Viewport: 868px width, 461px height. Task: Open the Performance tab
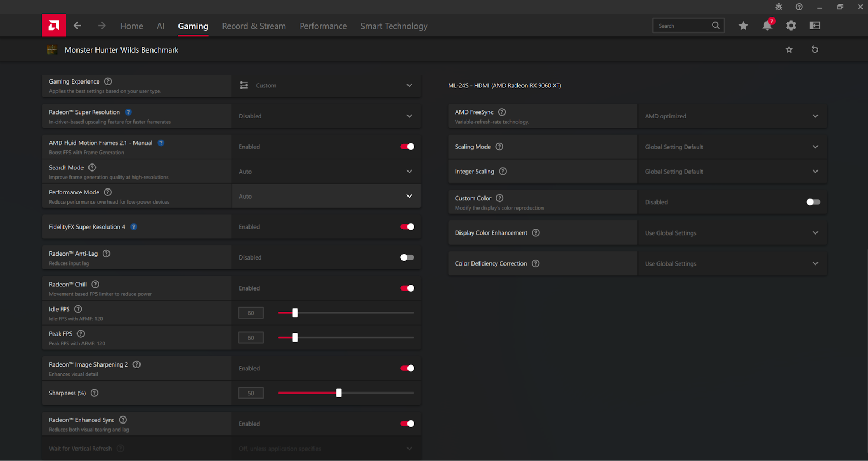(x=323, y=26)
